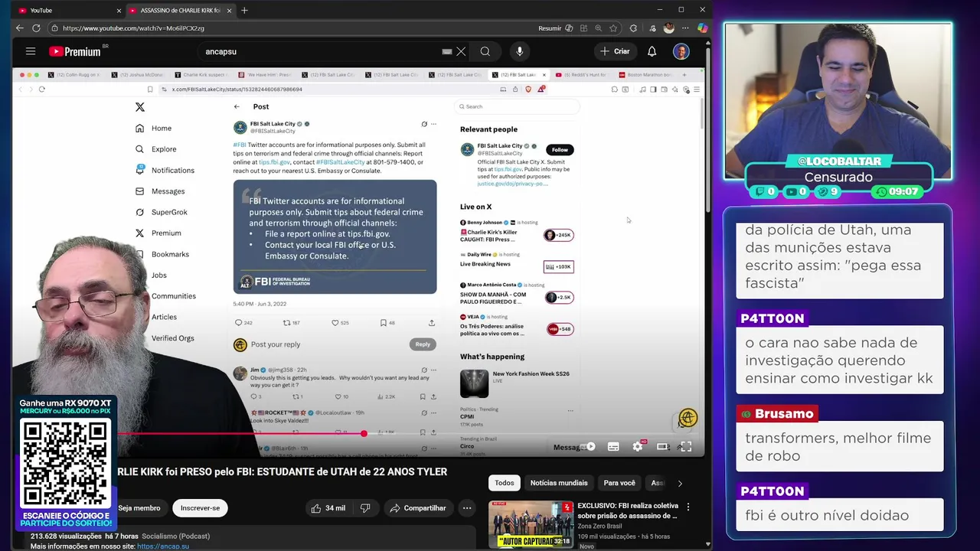The image size is (980, 551).
Task: Open the YouTube account avatar menu
Action: click(681, 51)
